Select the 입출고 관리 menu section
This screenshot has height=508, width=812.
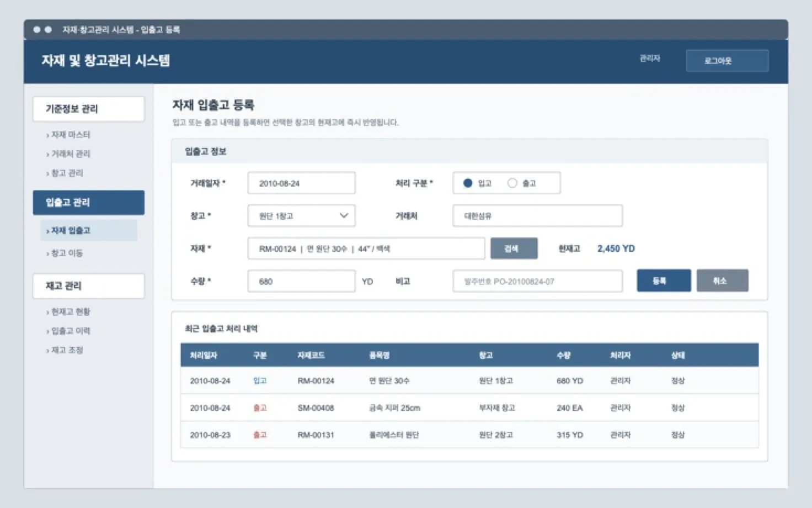(89, 203)
